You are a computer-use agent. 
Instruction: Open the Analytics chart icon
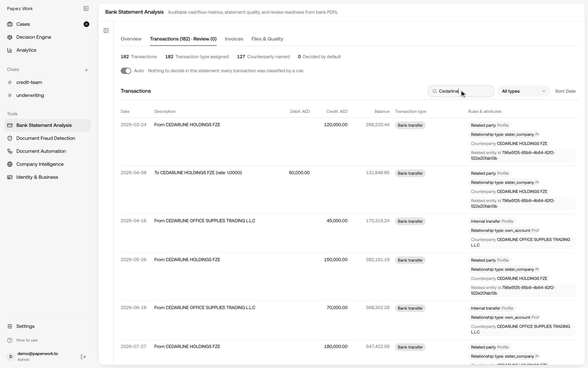(10, 50)
